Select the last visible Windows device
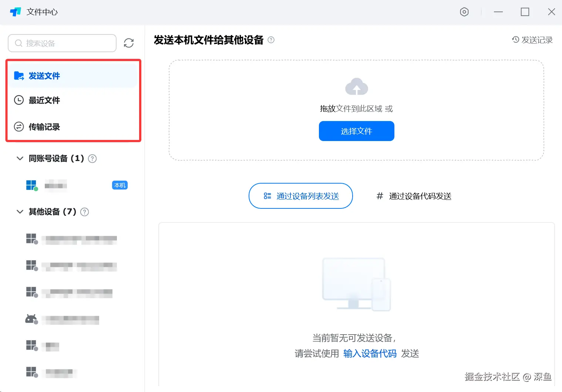This screenshot has height=392, width=562. [73, 372]
